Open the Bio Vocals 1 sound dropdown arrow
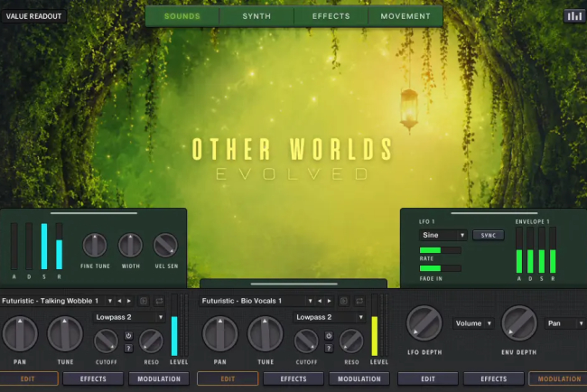This screenshot has width=587, height=392. pyautogui.click(x=310, y=301)
